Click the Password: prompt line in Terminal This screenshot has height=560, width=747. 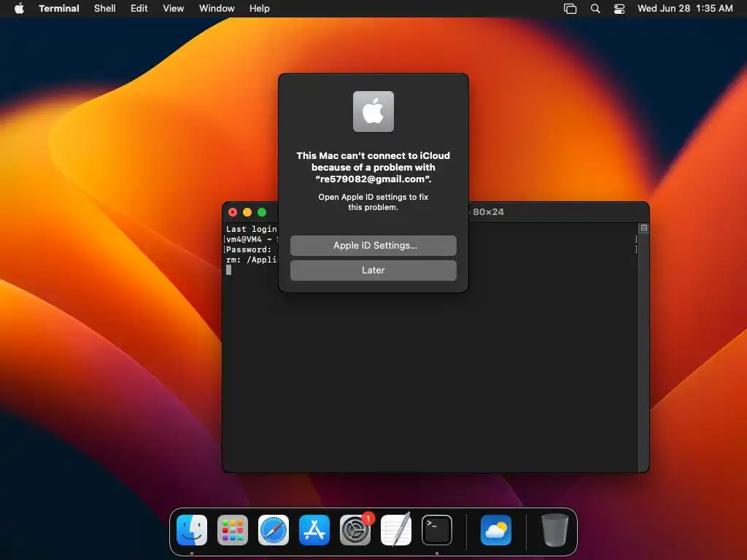coord(248,249)
